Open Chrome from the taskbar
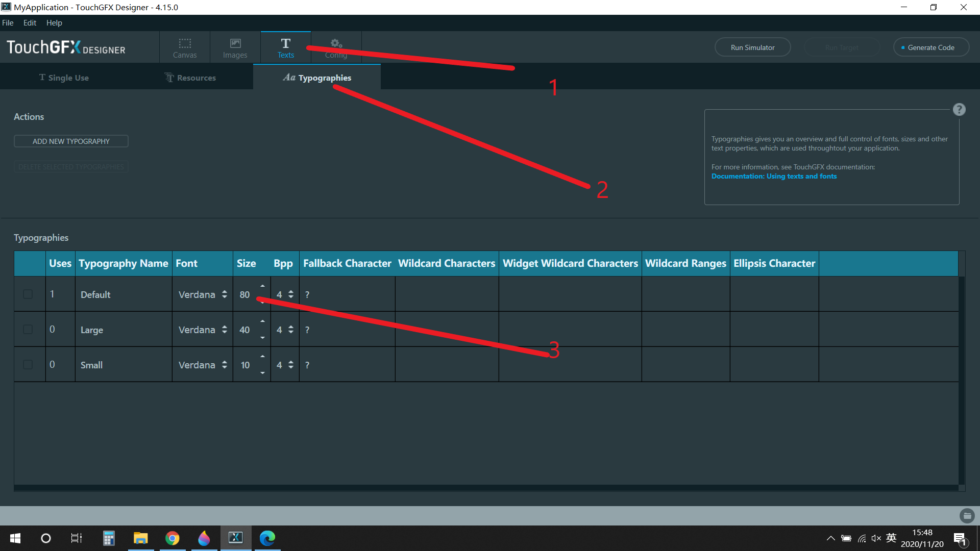Viewport: 980px width, 551px height. [x=173, y=538]
